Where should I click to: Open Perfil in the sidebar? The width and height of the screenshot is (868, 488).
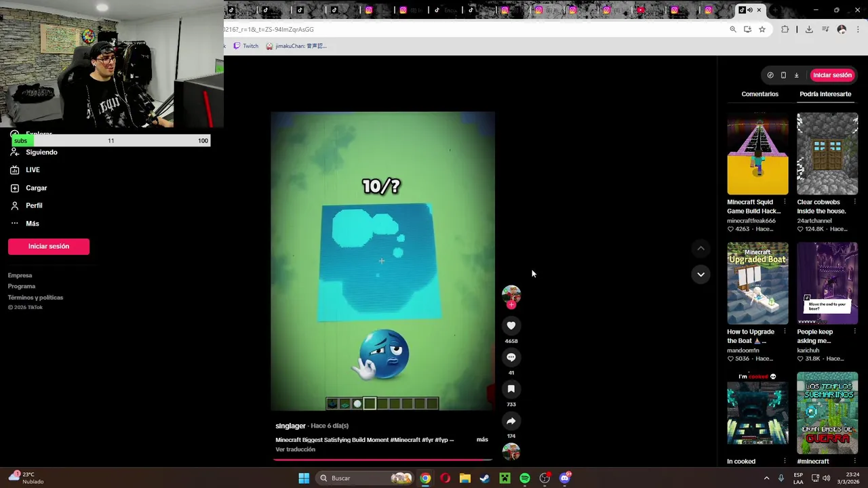click(34, 206)
